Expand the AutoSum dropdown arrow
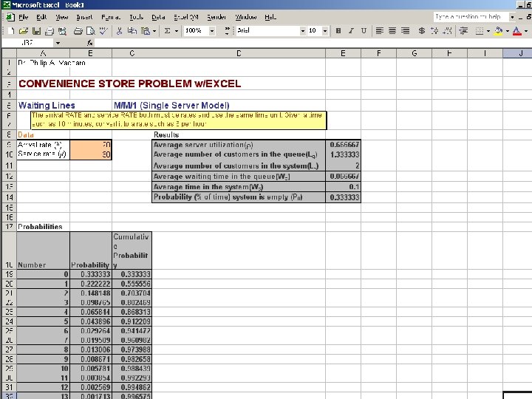This screenshot has height=399, width=532. [177, 31]
